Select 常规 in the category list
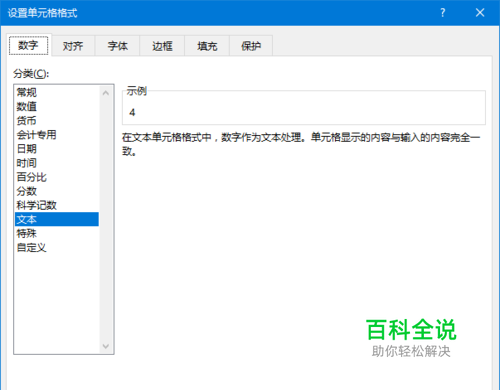Image resolution: width=500 pixels, height=390 pixels. [57, 92]
